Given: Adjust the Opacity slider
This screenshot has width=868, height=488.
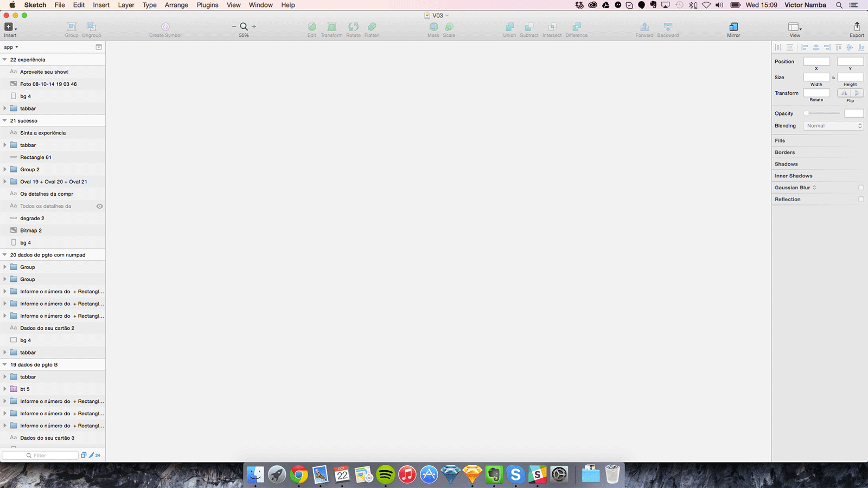Looking at the screenshot, I should (x=822, y=113).
